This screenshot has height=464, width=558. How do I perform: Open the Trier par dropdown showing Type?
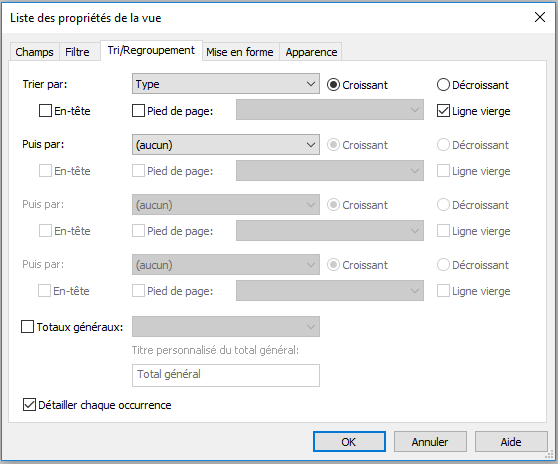point(226,84)
